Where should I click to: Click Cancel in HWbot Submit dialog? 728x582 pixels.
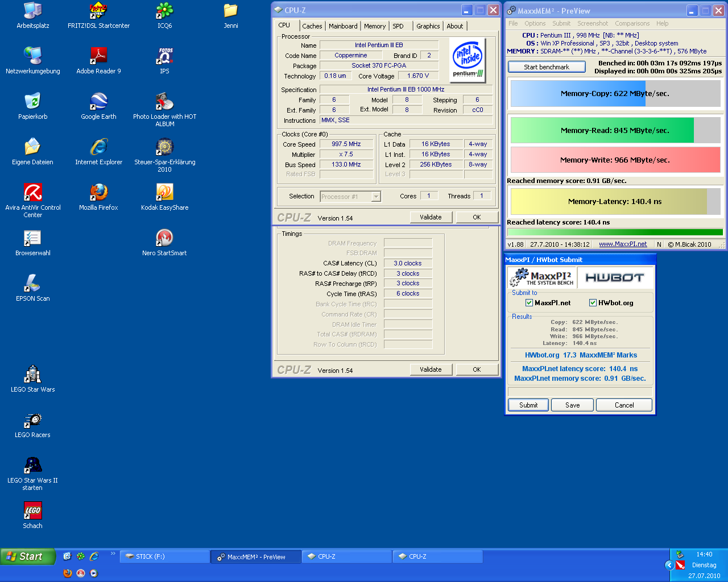pyautogui.click(x=624, y=405)
